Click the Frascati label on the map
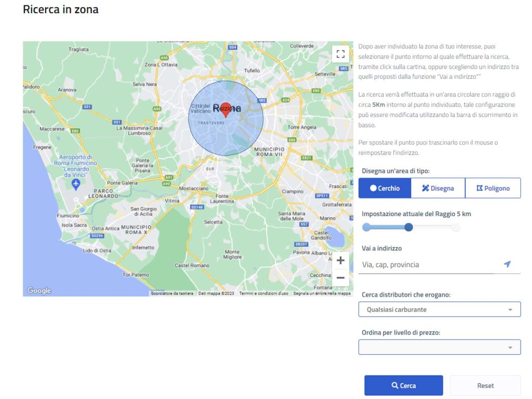532x399 pixels. click(338, 187)
